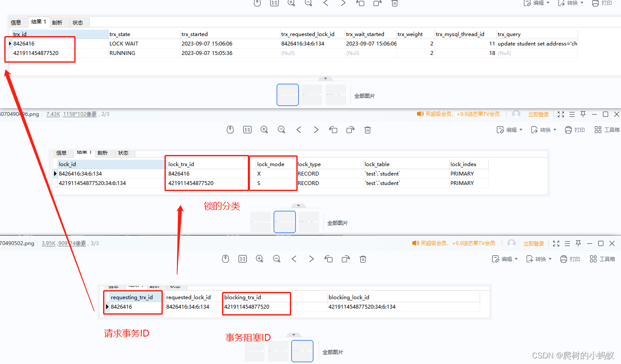This screenshot has width=621, height=364.
Task: Select the highlighted first thumbnail in trx_id viewer
Action: [x=288, y=95]
